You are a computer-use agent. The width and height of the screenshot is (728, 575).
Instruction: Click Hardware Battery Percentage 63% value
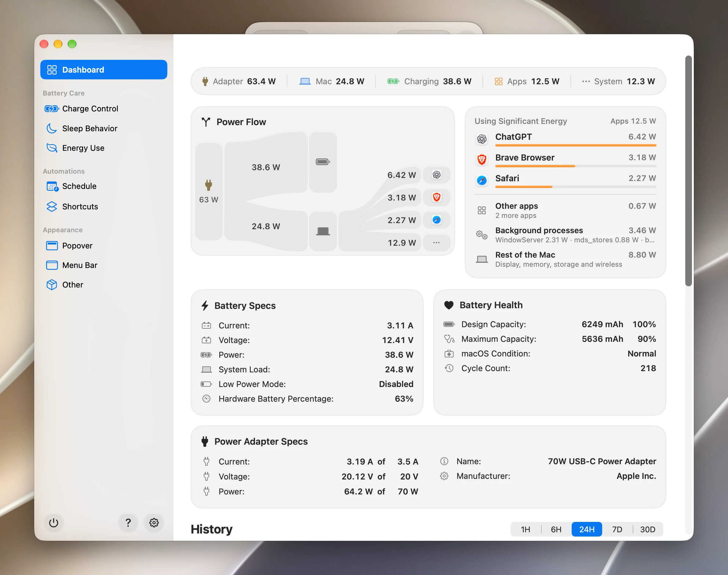coord(404,399)
